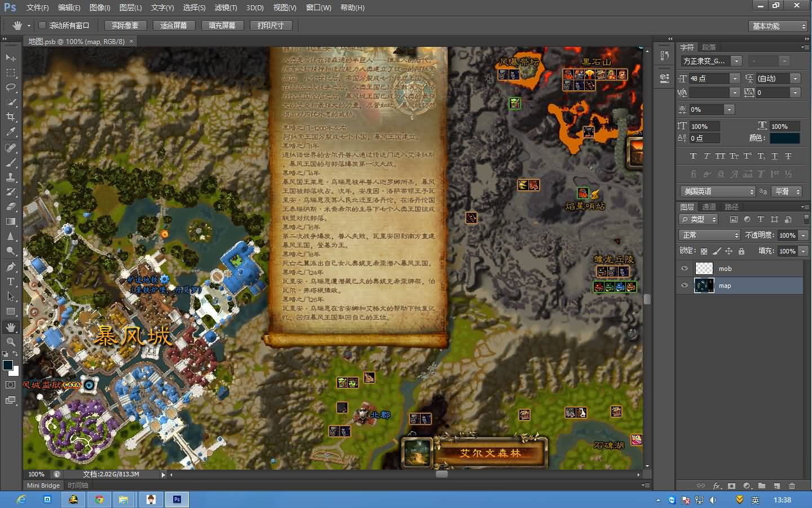Select the Dodge tool
The image size is (812, 508).
point(11,251)
